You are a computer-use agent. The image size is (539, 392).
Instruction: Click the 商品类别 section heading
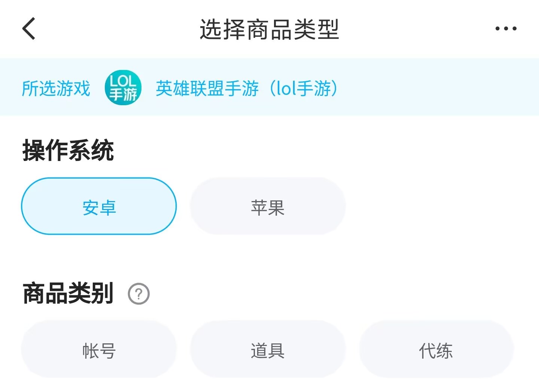(x=68, y=294)
